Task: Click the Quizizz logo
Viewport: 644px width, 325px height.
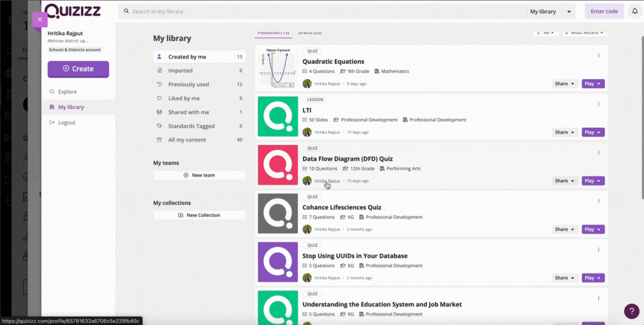Action: [x=73, y=11]
